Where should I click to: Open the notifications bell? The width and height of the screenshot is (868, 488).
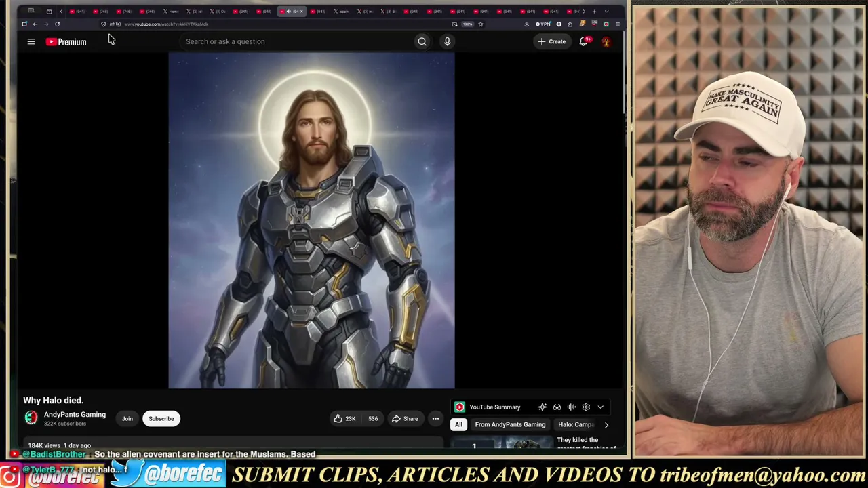(x=583, y=41)
